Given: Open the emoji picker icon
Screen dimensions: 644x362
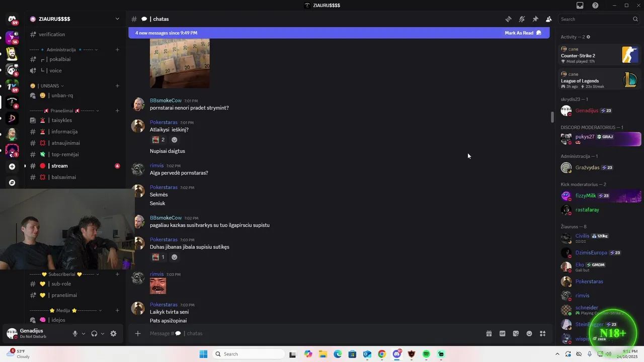Looking at the screenshot, I should (529, 333).
